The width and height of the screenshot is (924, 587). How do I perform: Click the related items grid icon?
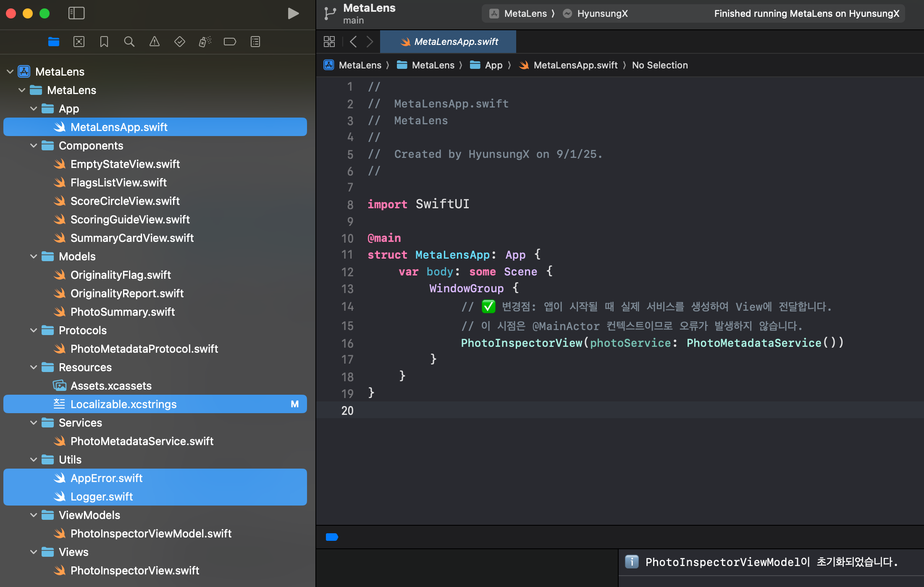point(329,42)
